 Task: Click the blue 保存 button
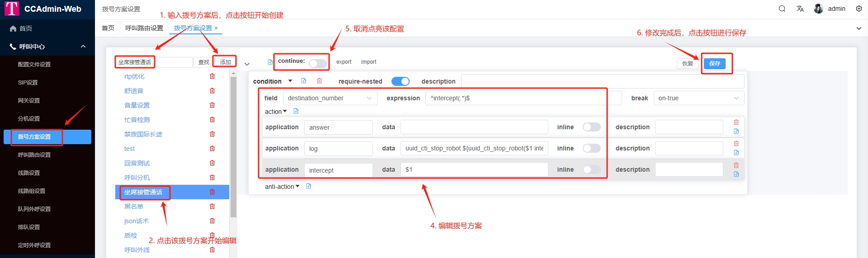pos(714,64)
